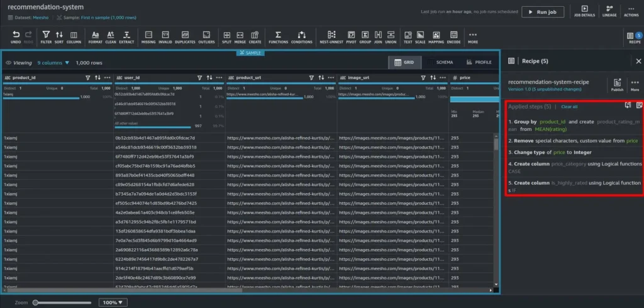Open the Text tool

[408, 37]
